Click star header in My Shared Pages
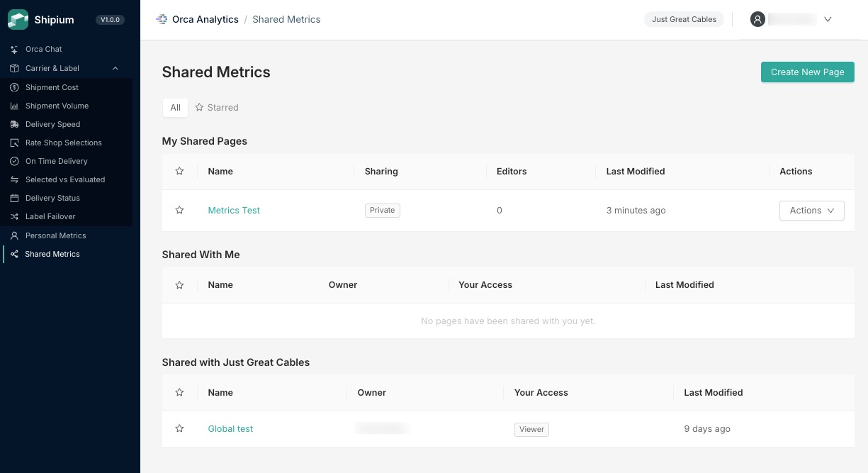Viewport: 868px width, 473px height. click(179, 171)
